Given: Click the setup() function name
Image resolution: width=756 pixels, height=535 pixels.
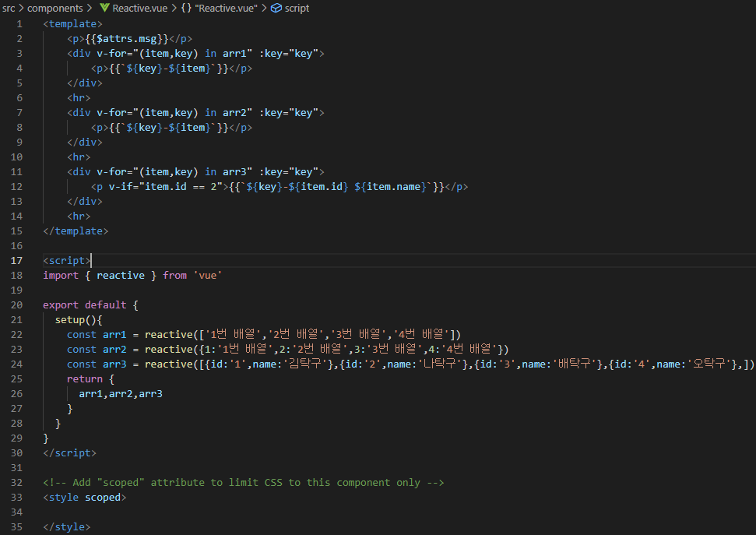Looking at the screenshot, I should pos(70,320).
